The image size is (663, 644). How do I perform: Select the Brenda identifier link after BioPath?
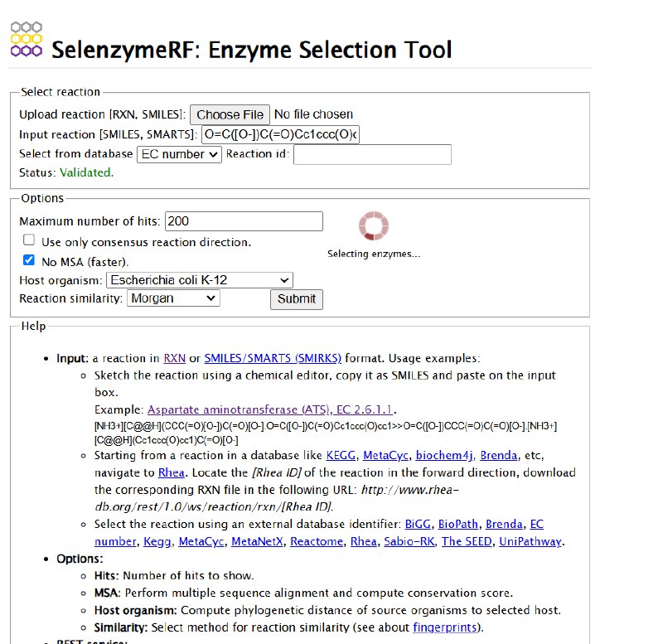[x=504, y=525]
